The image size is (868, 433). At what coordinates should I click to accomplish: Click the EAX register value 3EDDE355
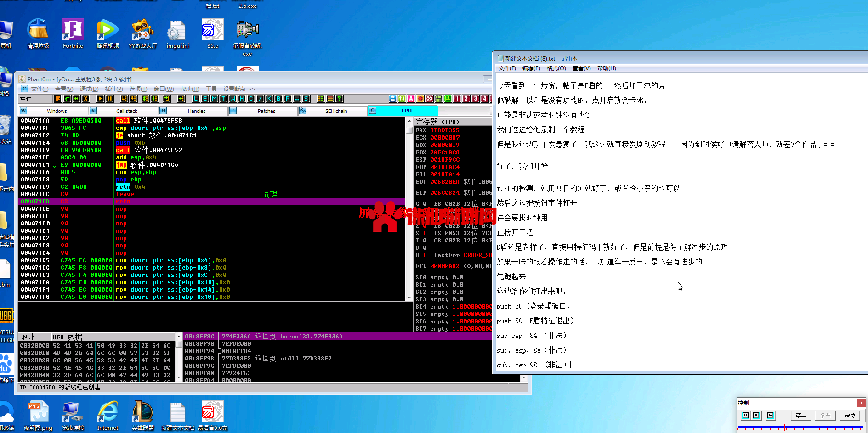444,130
